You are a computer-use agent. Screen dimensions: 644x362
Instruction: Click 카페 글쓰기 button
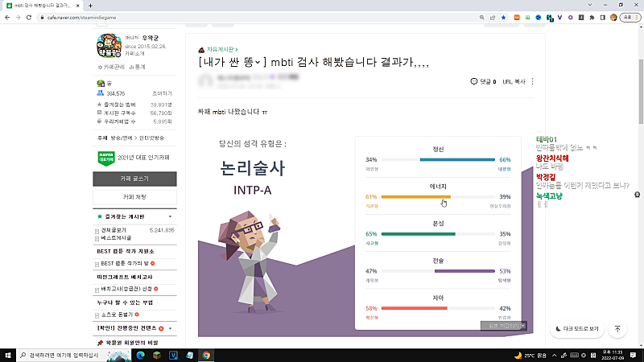pyautogui.click(x=134, y=179)
